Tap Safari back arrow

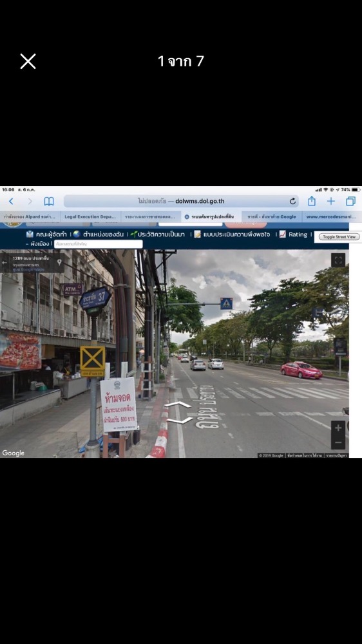[11, 201]
